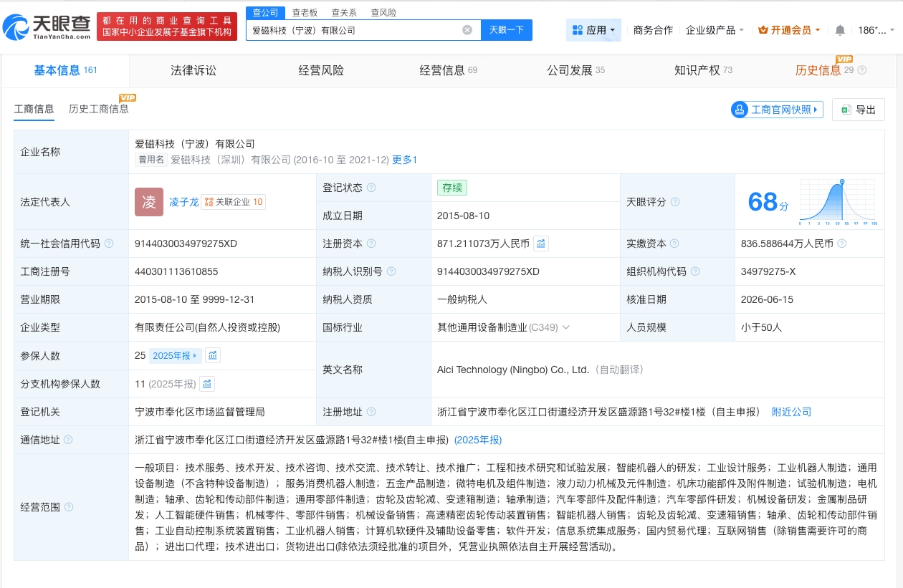This screenshot has width=903, height=588.
Task: Open the 企业级产品 dropdown
Action: coord(715,30)
